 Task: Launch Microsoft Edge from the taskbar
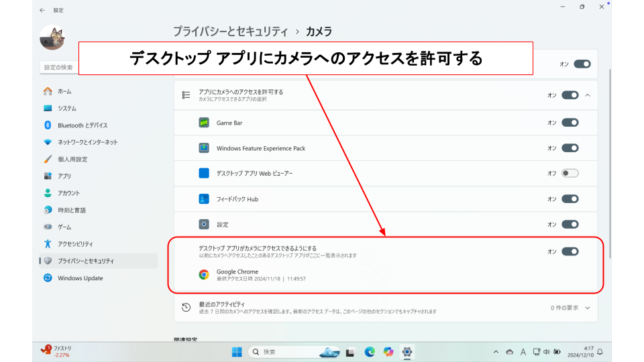point(370,352)
